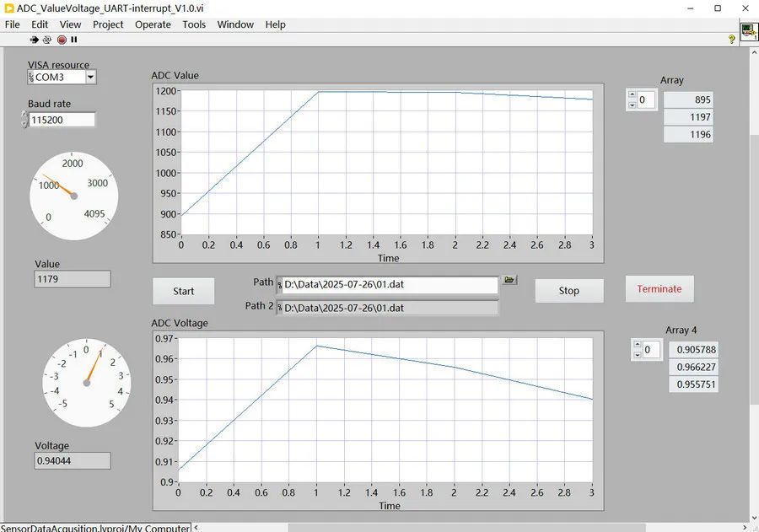Decrease the Array index with down arrow
The image size is (759, 532).
pyautogui.click(x=632, y=105)
